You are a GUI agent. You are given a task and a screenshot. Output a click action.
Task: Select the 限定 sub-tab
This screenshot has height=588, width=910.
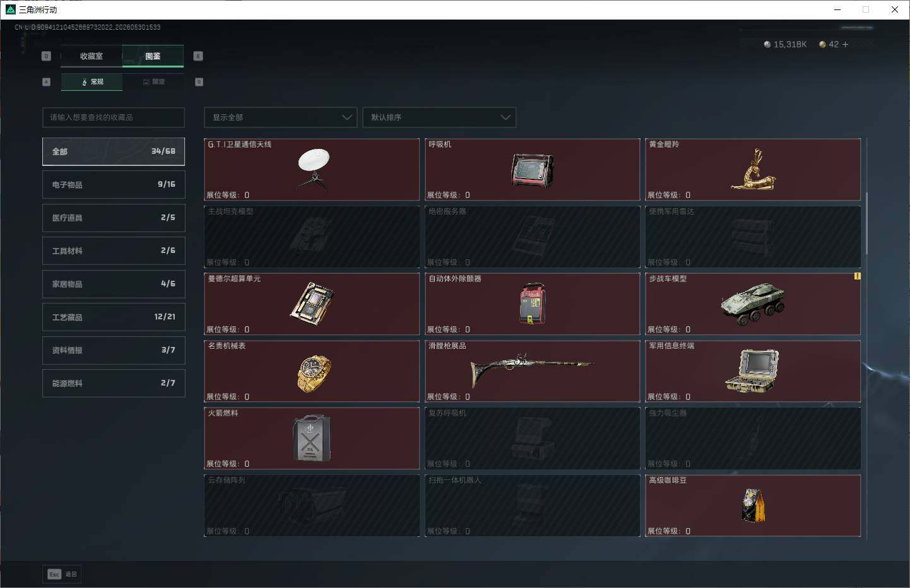pos(153,82)
